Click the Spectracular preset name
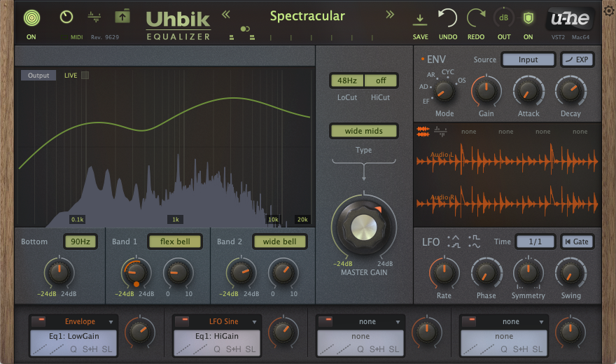The height and width of the screenshot is (364, 616). coord(307,16)
